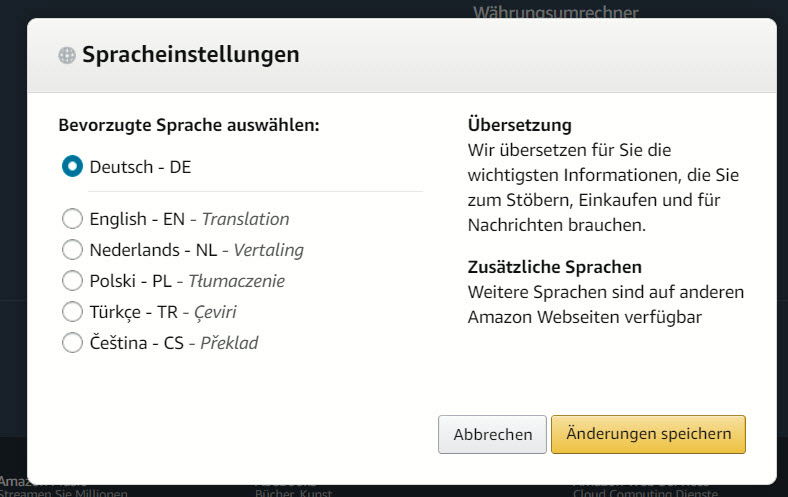788x497 pixels.
Task: Click the 'Zusätzliche Sprachen' heading
Action: pos(554,267)
